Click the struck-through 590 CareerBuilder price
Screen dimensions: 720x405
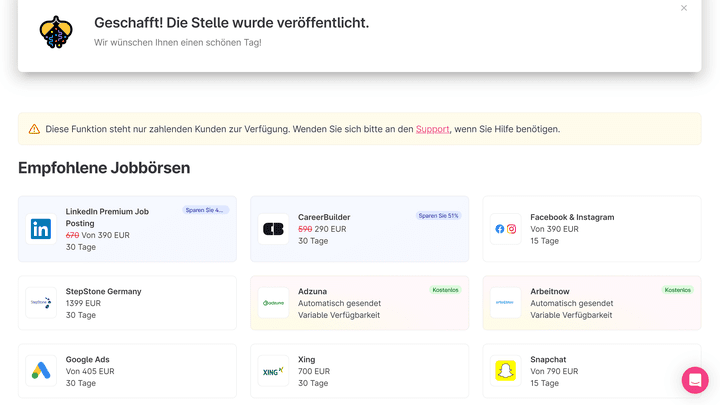tap(305, 229)
